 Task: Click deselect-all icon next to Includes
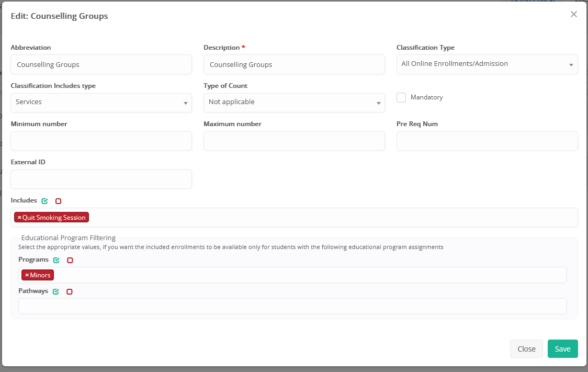tap(58, 201)
